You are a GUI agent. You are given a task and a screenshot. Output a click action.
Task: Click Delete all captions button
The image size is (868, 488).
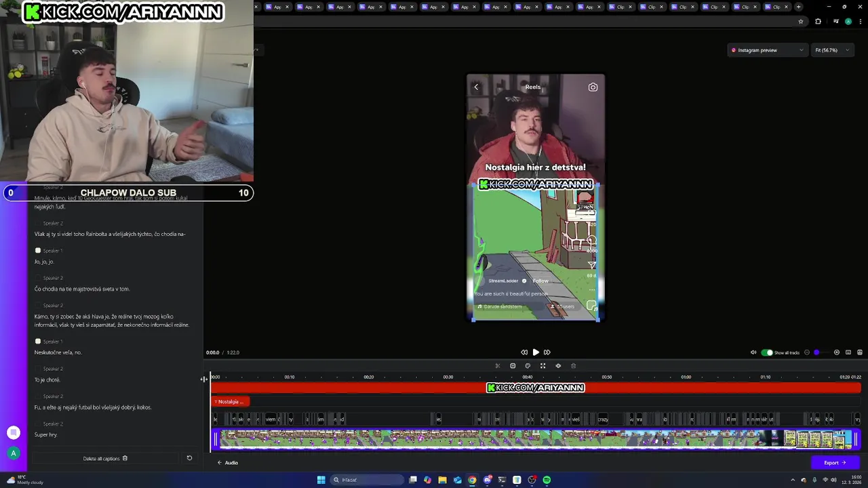pyautogui.click(x=105, y=459)
